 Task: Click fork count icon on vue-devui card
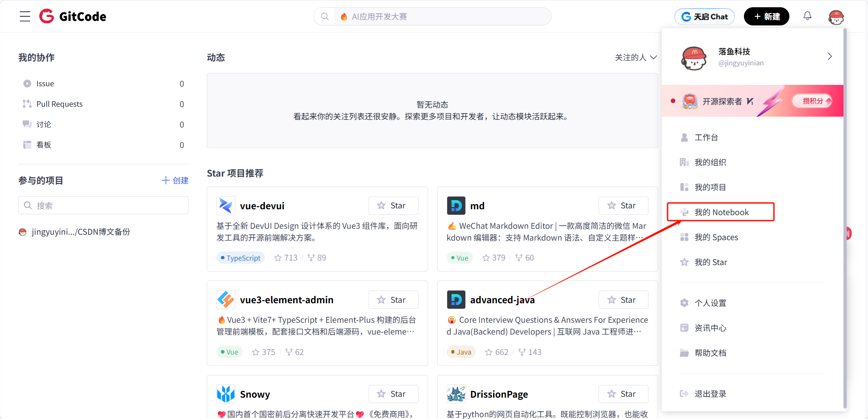311,258
